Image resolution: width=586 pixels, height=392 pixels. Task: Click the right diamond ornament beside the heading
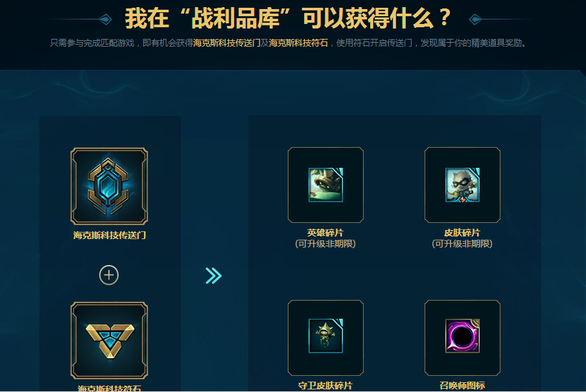coord(475,19)
